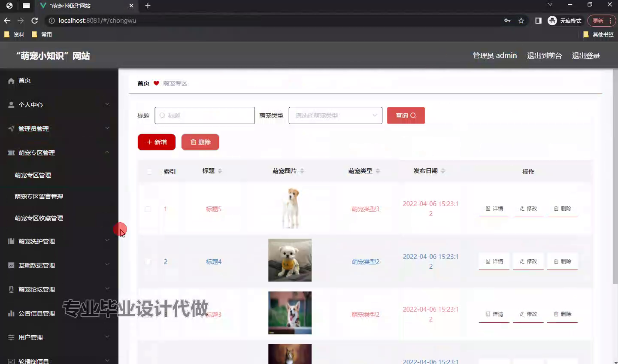The height and width of the screenshot is (364, 618).
Task: Check the box for row 标题5
Action: coord(148,209)
